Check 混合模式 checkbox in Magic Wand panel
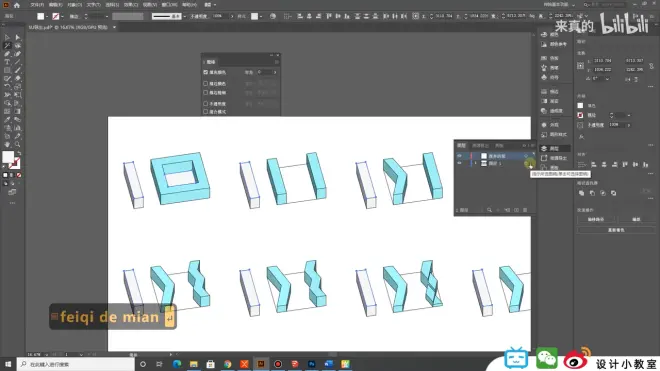Screen dimensions: 660x371 click(205, 112)
